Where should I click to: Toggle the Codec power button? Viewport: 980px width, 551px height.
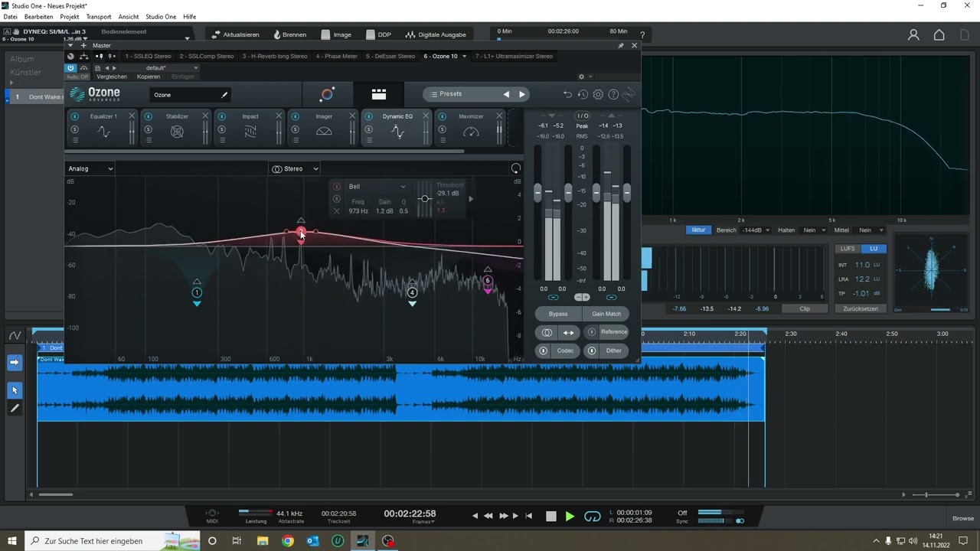point(543,350)
